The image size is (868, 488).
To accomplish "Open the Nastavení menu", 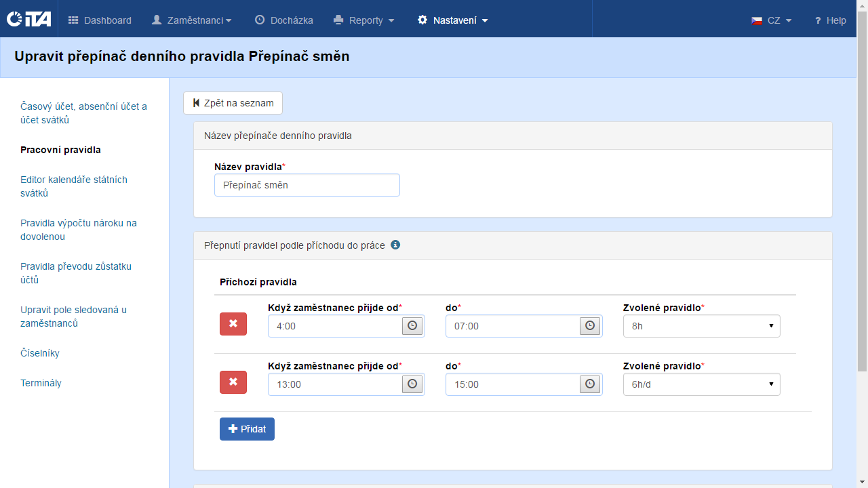I will [x=453, y=20].
